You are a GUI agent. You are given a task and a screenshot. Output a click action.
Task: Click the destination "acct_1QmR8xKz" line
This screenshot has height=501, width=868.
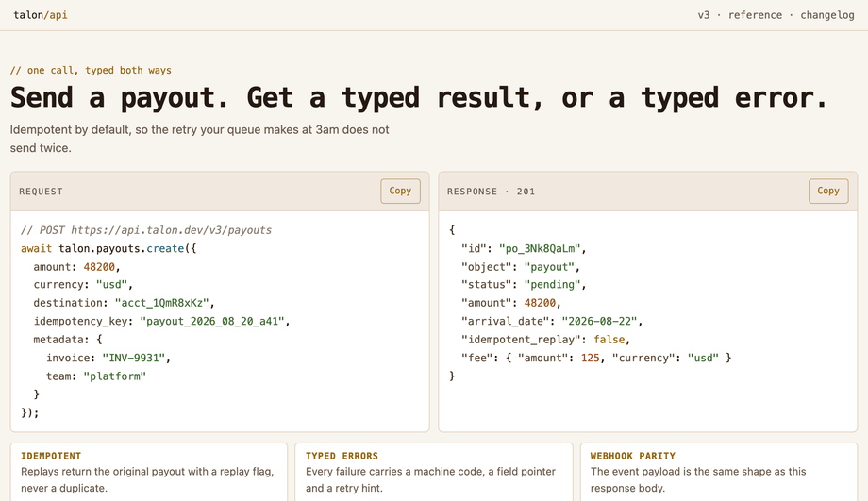[124, 303]
